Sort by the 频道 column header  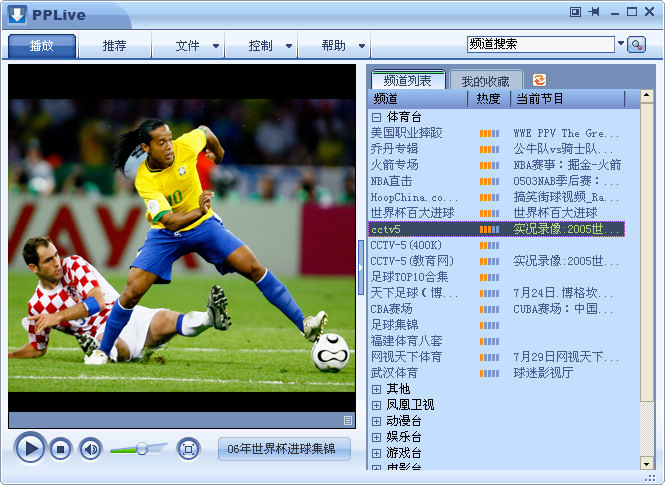(x=418, y=99)
